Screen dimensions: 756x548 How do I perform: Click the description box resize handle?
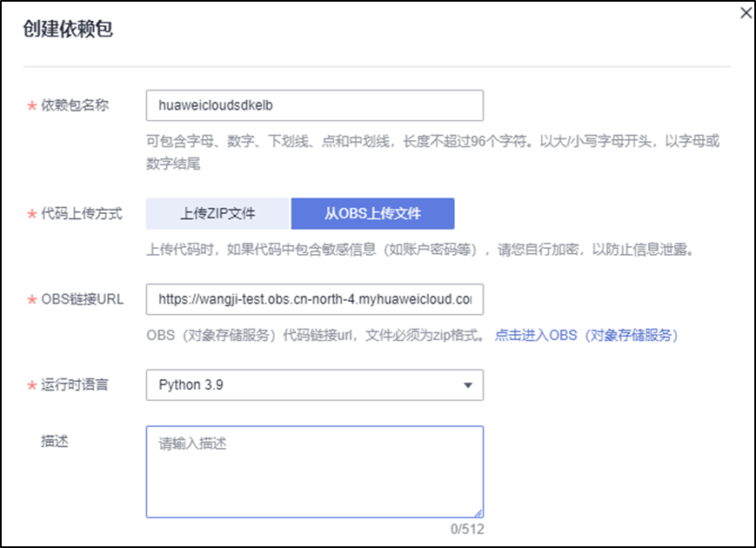pyautogui.click(x=478, y=513)
